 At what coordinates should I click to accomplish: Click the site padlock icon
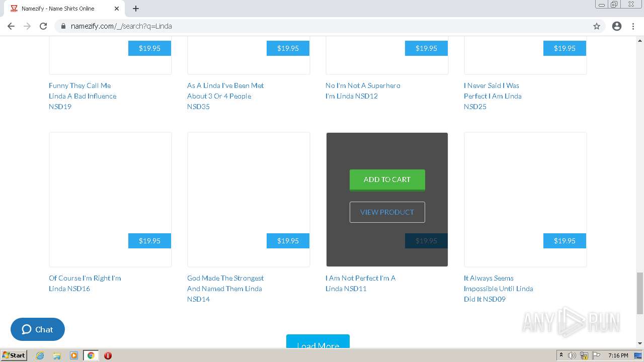click(63, 26)
